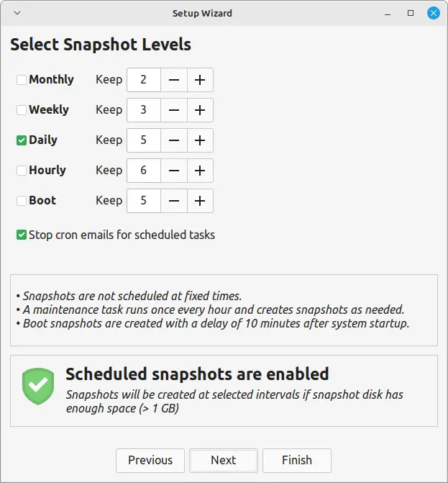Image resolution: width=448 pixels, height=483 pixels.
Task: Decrease the Monthly keep count with minus
Action: click(174, 80)
